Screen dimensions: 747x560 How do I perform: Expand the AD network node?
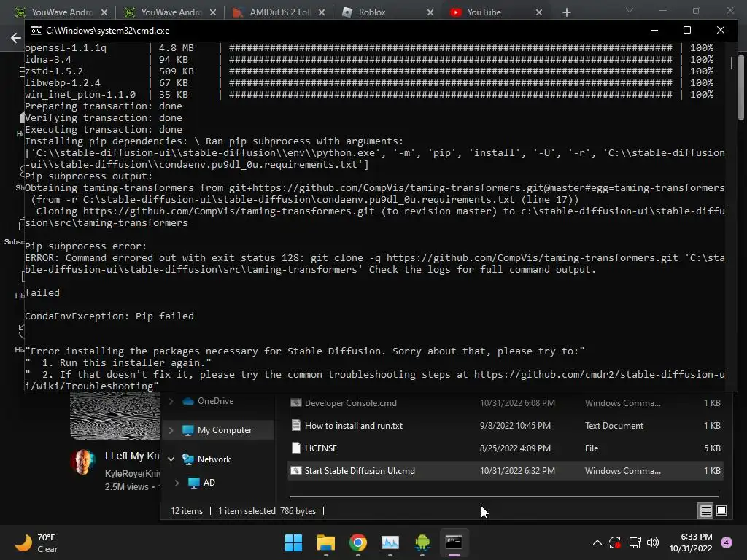[x=177, y=483]
